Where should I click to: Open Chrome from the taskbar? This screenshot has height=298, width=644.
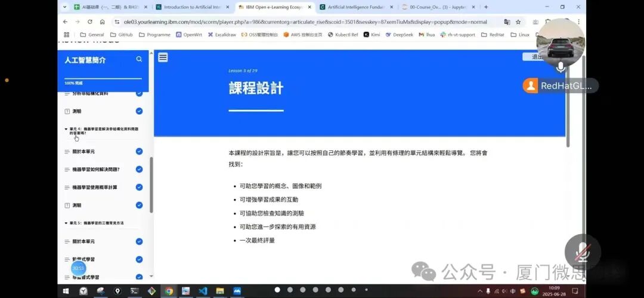pyautogui.click(x=169, y=291)
